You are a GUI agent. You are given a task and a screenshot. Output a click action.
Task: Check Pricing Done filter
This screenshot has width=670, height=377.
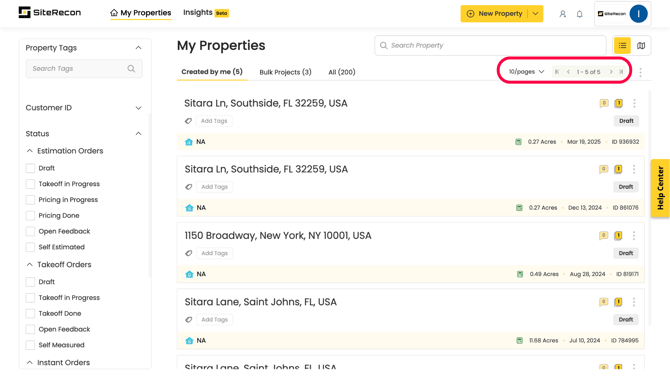coord(30,215)
